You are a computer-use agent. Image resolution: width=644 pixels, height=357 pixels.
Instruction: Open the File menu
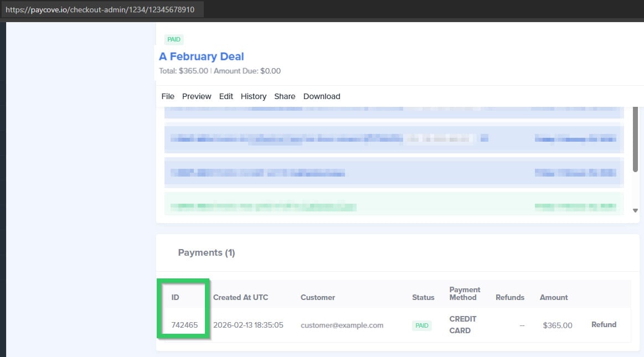(168, 96)
